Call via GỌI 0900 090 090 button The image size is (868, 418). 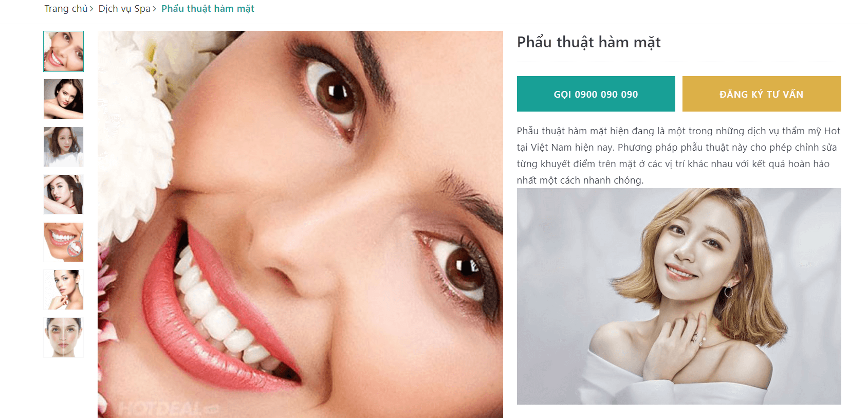point(596,94)
